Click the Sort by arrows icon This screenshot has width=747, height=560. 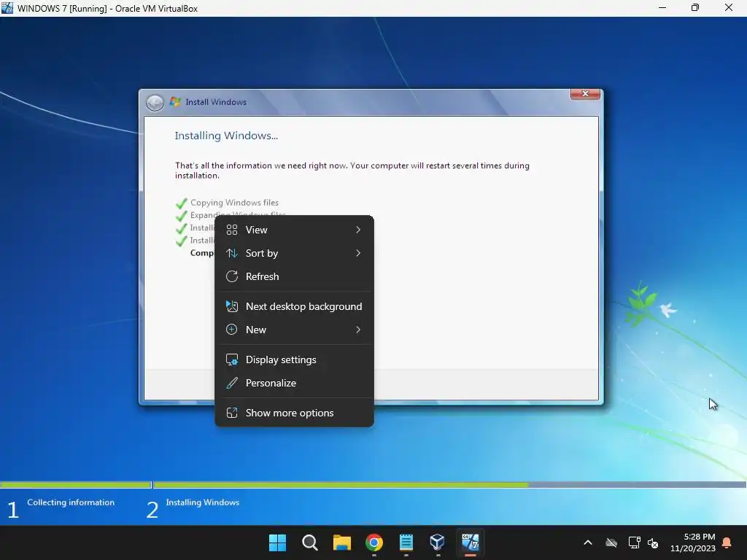coord(232,253)
